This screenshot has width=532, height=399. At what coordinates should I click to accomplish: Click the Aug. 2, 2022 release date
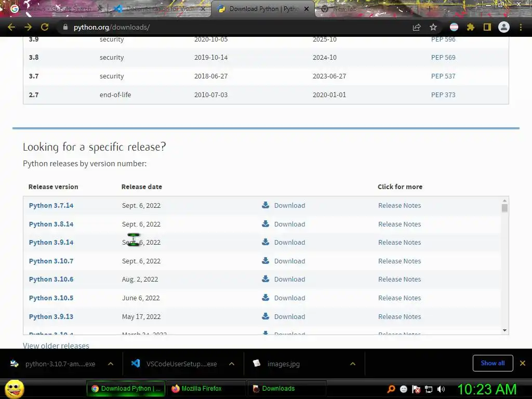[140, 279]
